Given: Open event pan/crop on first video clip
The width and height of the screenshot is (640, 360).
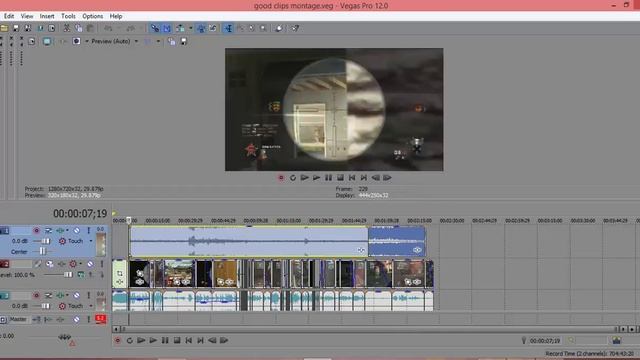Looking at the screenshot, I should coord(120,273).
